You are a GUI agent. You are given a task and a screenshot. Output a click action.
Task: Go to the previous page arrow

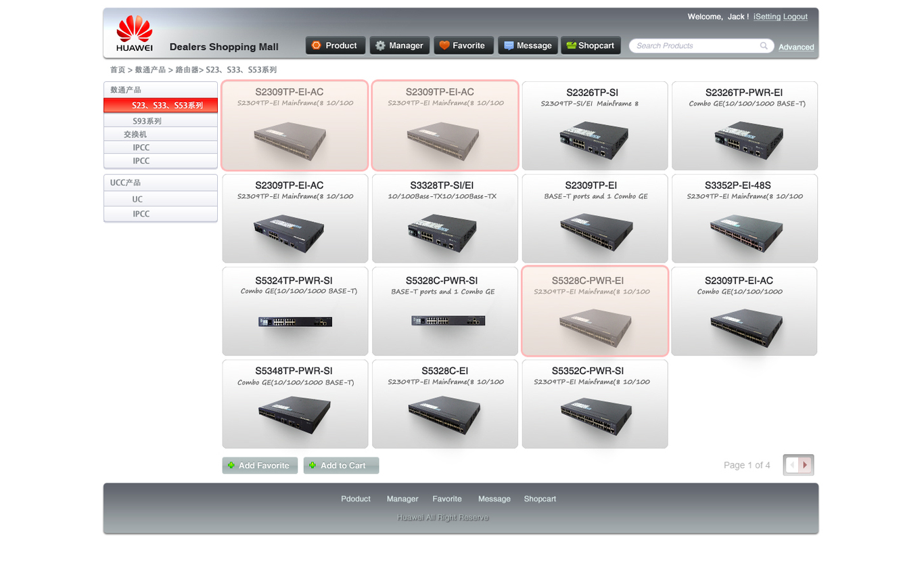click(x=792, y=465)
